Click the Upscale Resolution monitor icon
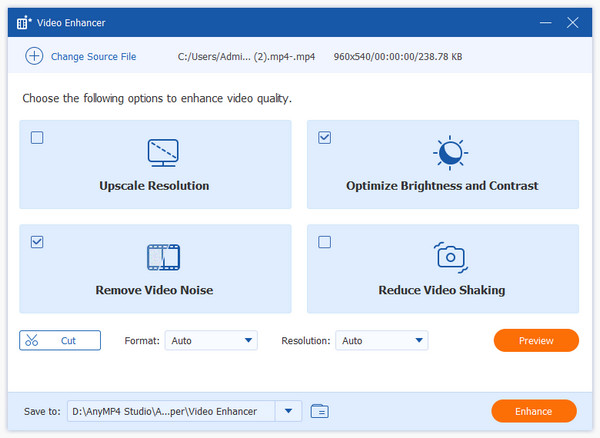The height and width of the screenshot is (438, 600). pyautogui.click(x=162, y=153)
